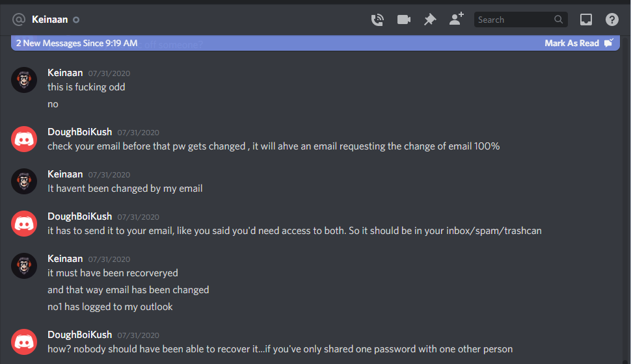Click the new messages banner text
This screenshot has height=364, width=631.
(x=77, y=43)
